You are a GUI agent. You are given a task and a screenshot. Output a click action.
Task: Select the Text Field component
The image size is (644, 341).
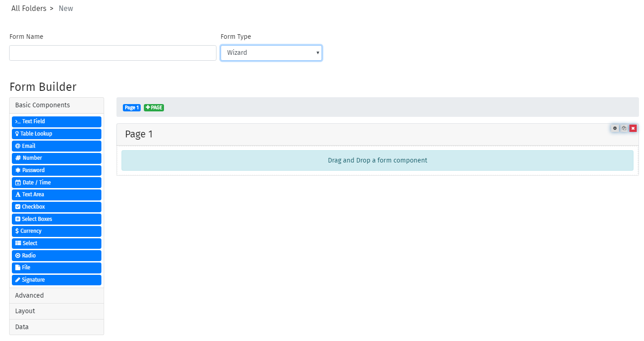pos(56,121)
